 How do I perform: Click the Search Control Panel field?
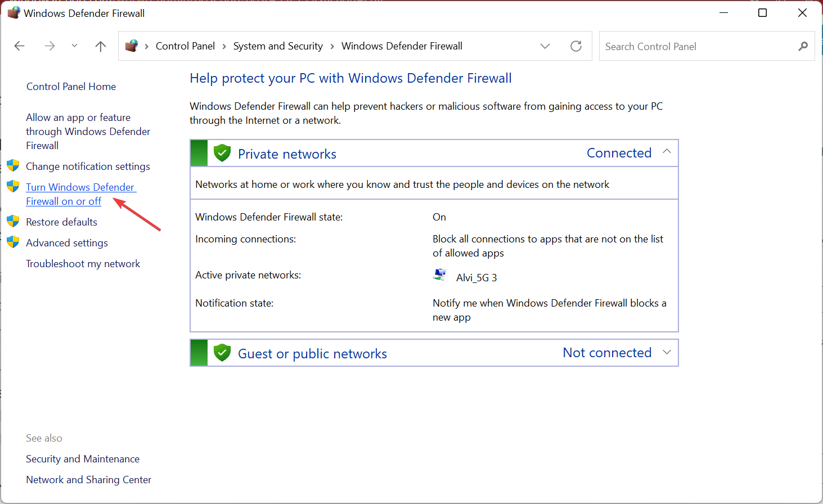707,46
